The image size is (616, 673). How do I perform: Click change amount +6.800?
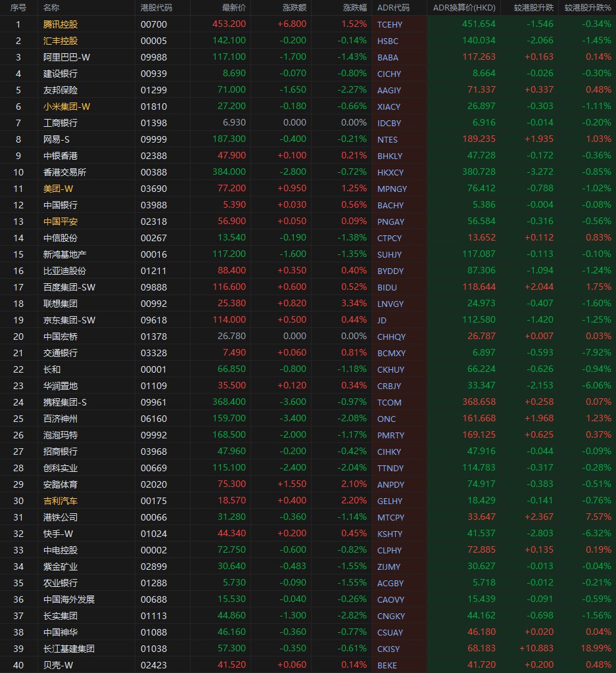pyautogui.click(x=292, y=24)
